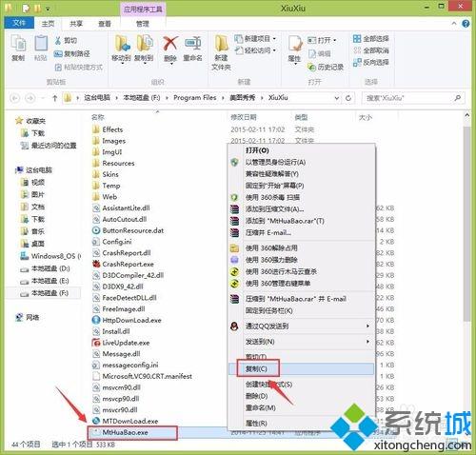Open the recent locations dropdown arrow
Image resolution: width=476 pixels, height=455 pixels.
pyautogui.click(x=43, y=98)
